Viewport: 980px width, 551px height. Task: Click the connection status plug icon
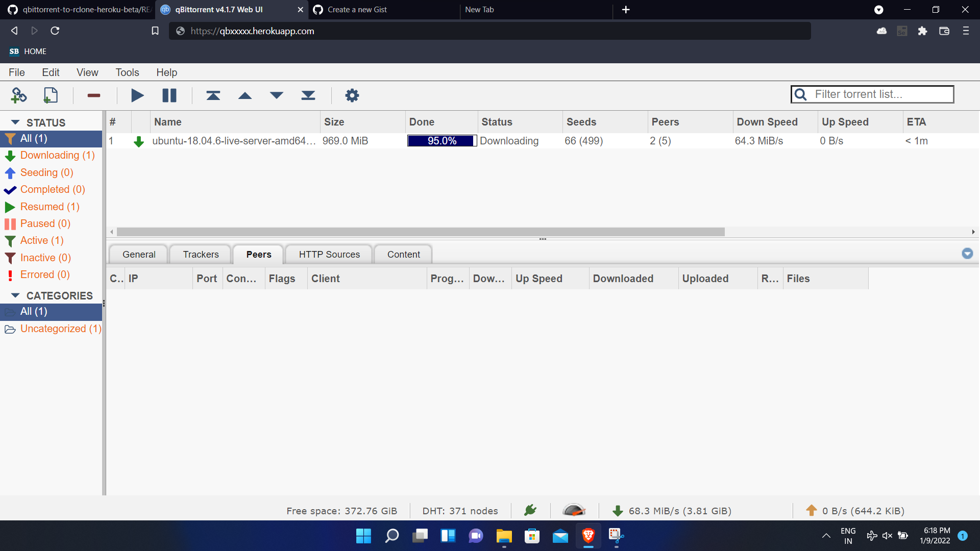(x=530, y=510)
